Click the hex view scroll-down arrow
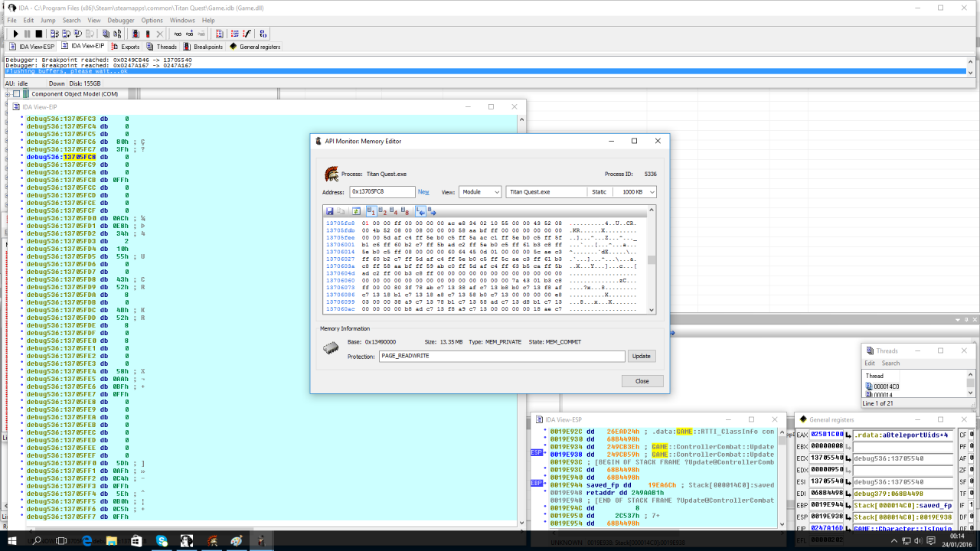980x551 pixels. pyautogui.click(x=652, y=310)
